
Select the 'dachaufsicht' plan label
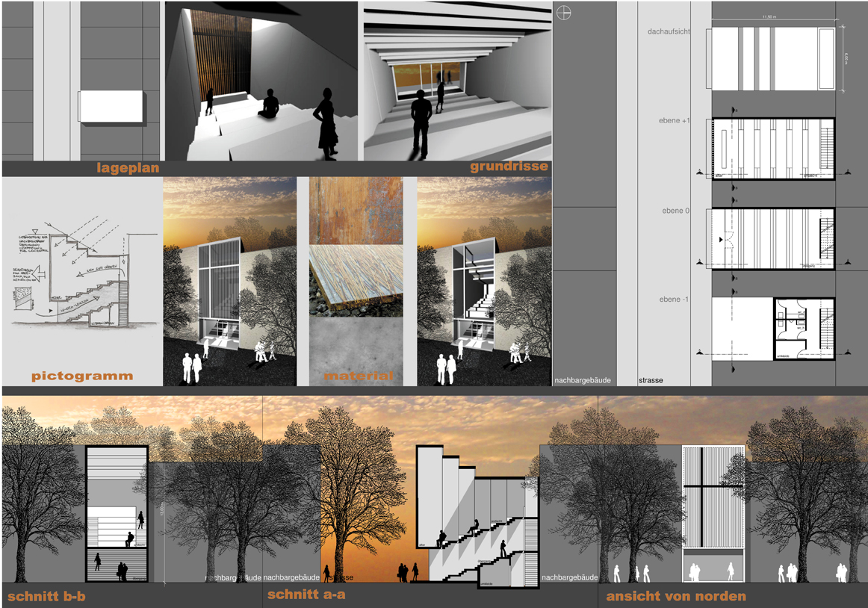pyautogui.click(x=669, y=31)
